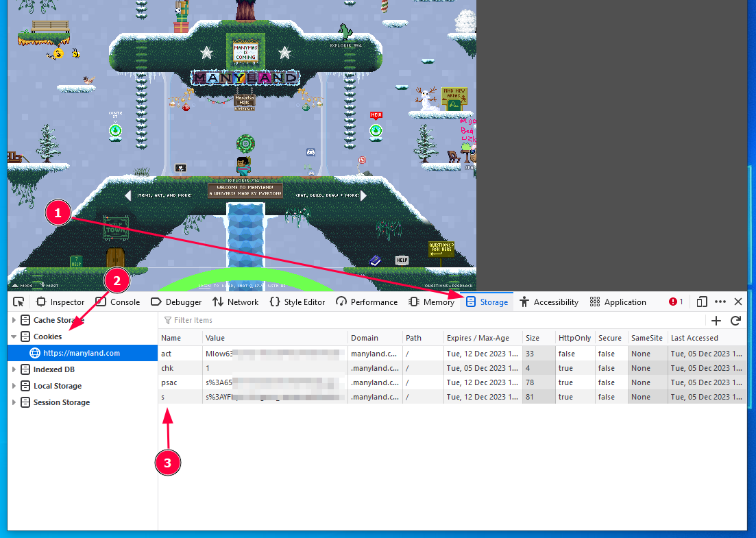Click the element picker icon
The width and height of the screenshot is (756, 538).
(19, 302)
